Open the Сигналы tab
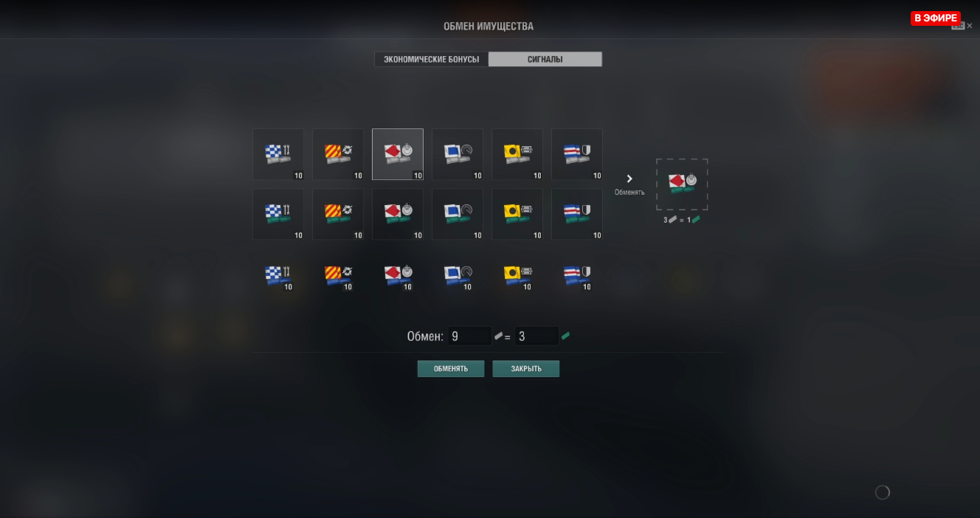Viewport: 980px width, 518px height. [x=545, y=59]
